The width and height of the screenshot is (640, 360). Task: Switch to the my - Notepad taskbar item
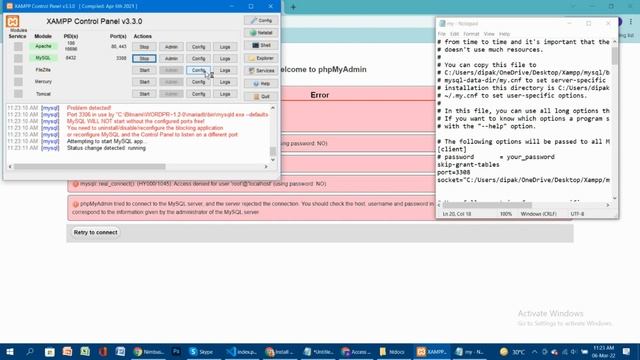(x=470, y=351)
